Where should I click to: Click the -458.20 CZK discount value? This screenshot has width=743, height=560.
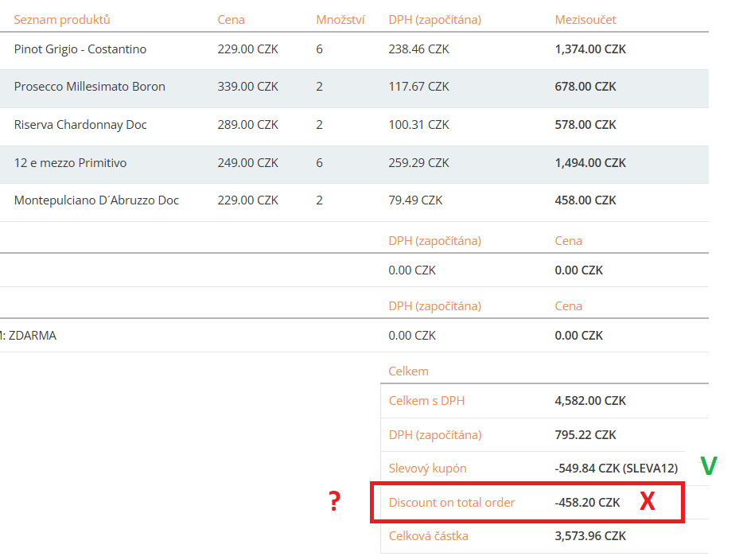(587, 503)
